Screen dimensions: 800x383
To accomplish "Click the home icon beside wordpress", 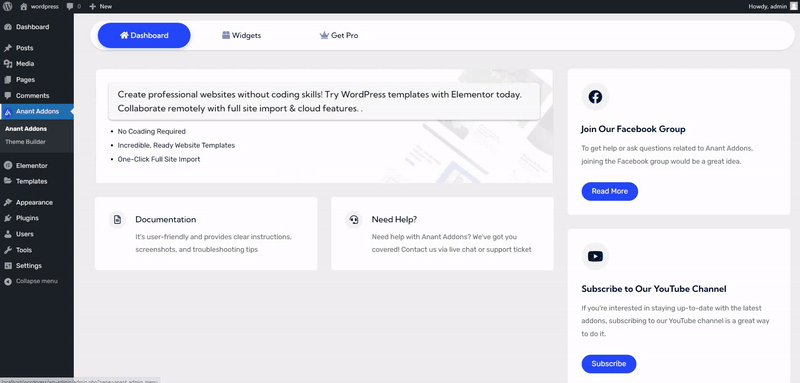I will tap(23, 6).
